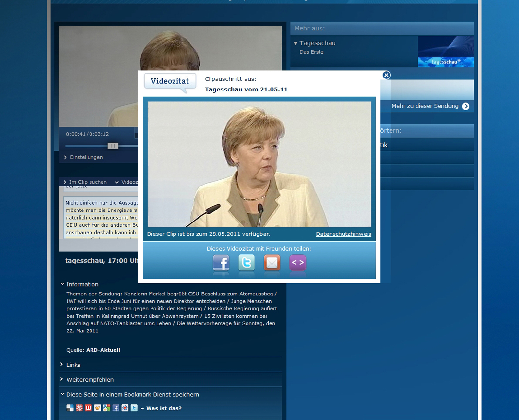Bookmark page with the orange squirrel icon
The height and width of the screenshot is (420, 519).
97,408
